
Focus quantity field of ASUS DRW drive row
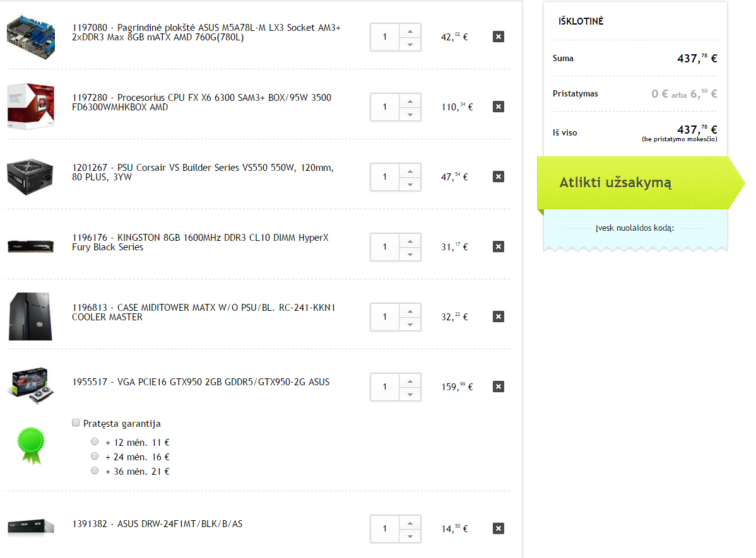[385, 528]
